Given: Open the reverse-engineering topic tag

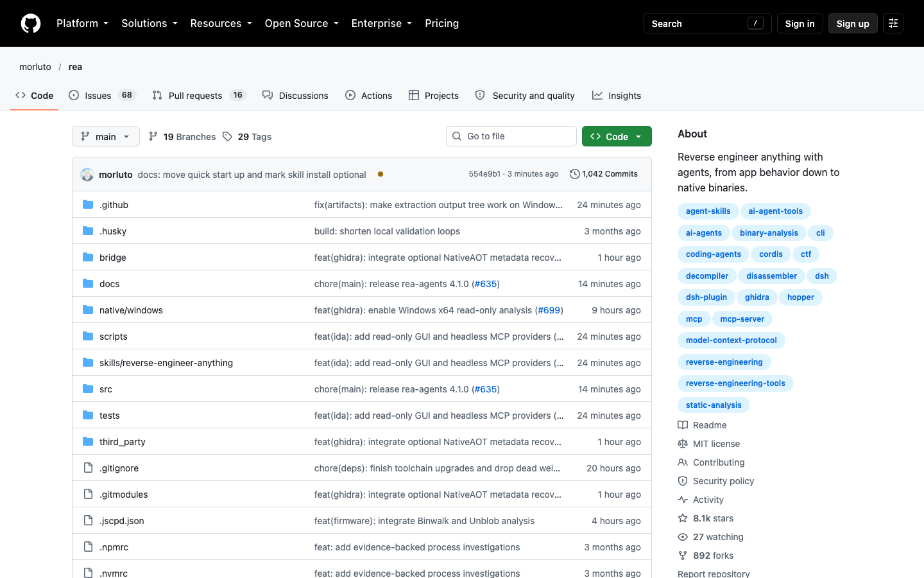Looking at the screenshot, I should click(724, 362).
